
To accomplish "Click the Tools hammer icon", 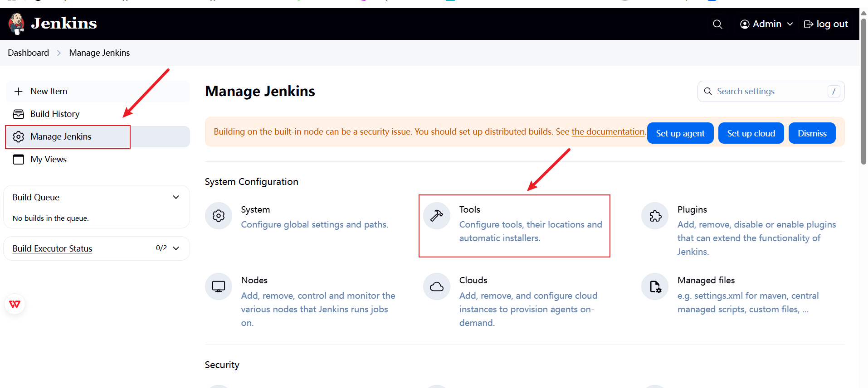I will click(437, 216).
